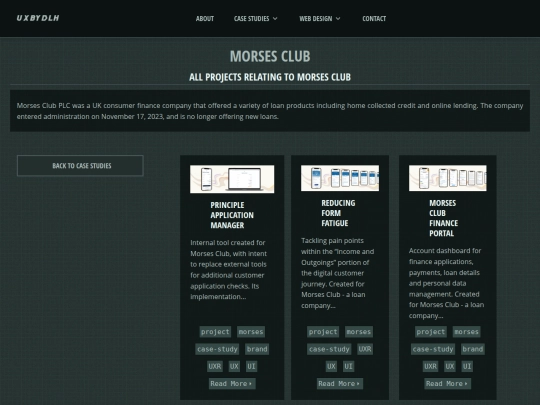Select UX tag on Reducing Form Fatigue card
The image size is (540, 405).
[x=331, y=366]
